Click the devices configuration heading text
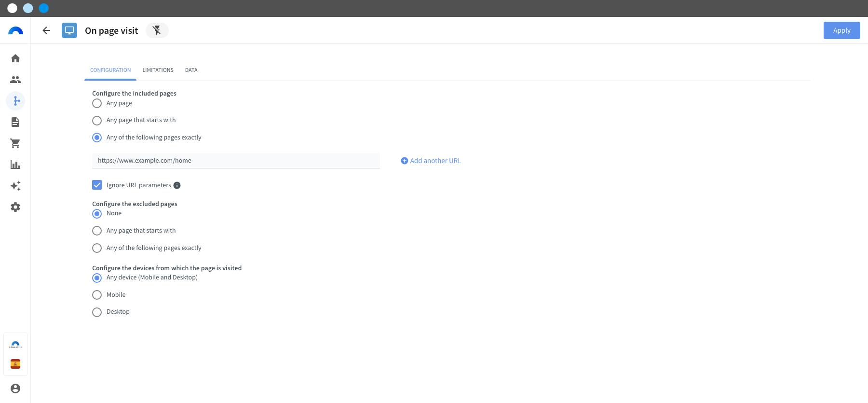The height and width of the screenshot is (403, 868). (x=167, y=268)
